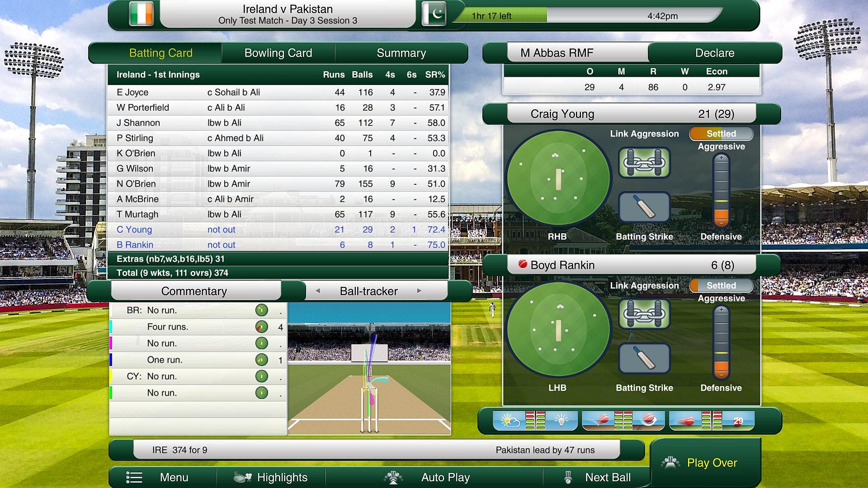Open the Summary tab
The height and width of the screenshot is (488, 868).
tap(401, 53)
